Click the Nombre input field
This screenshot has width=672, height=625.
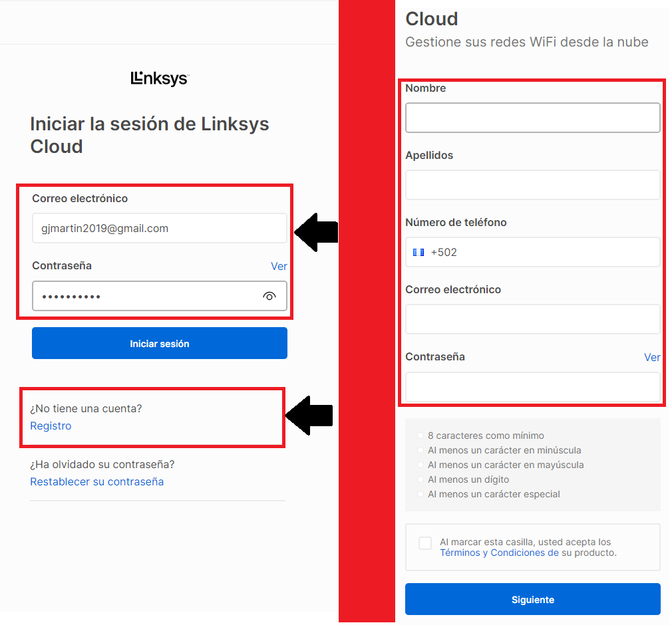click(x=532, y=118)
